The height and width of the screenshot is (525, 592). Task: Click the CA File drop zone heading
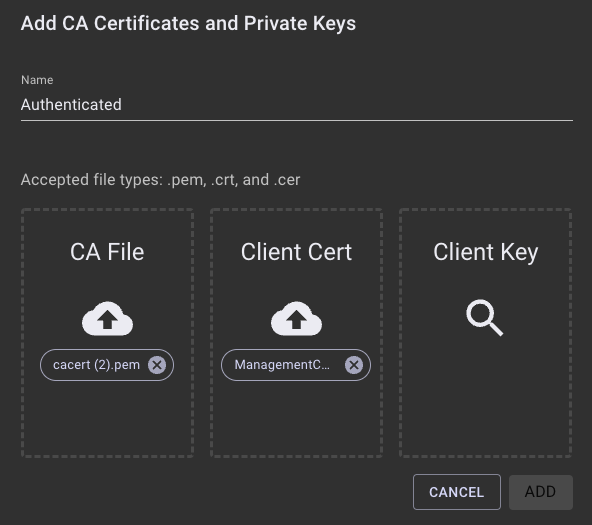[107, 252]
